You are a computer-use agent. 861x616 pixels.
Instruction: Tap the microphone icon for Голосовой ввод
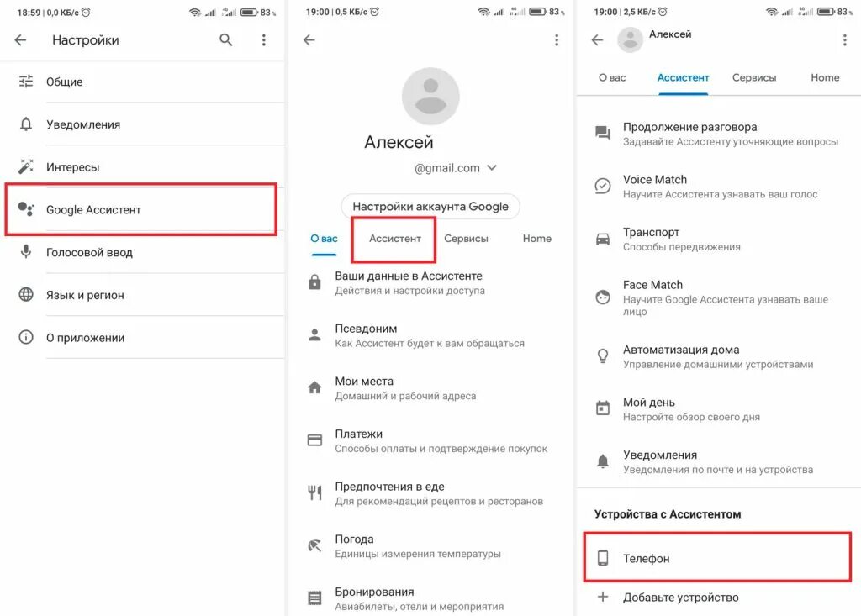click(x=26, y=252)
